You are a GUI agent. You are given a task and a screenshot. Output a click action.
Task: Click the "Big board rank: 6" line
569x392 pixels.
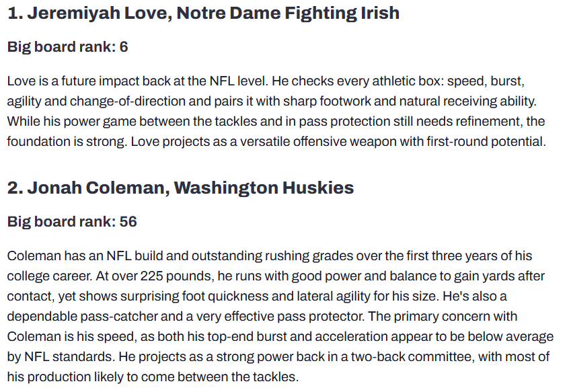[67, 47]
